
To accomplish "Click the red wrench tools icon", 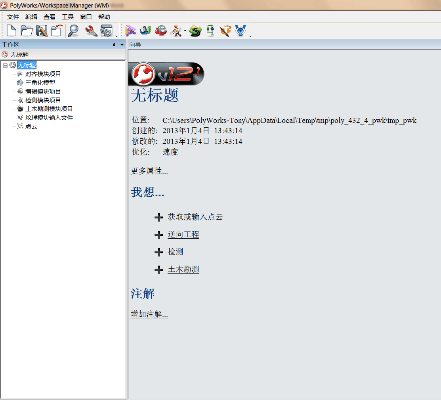I will (x=91, y=31).
